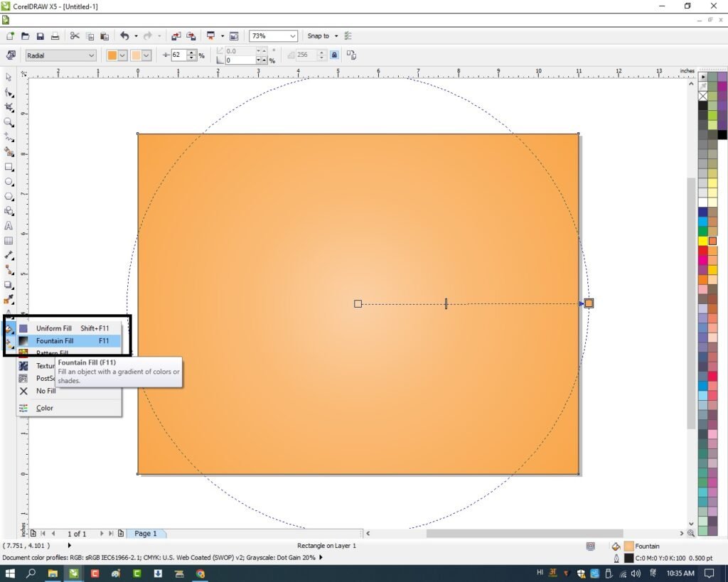Save the document
The height and width of the screenshot is (582, 728).
(x=41, y=36)
